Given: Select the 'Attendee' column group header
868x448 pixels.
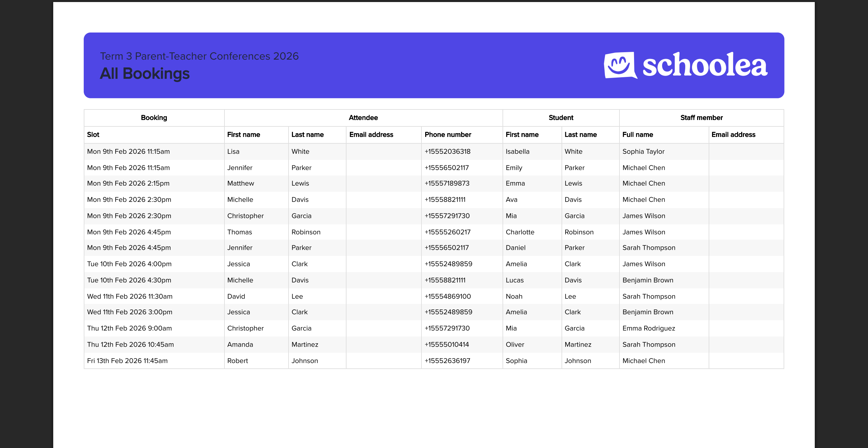Looking at the screenshot, I should point(363,118).
